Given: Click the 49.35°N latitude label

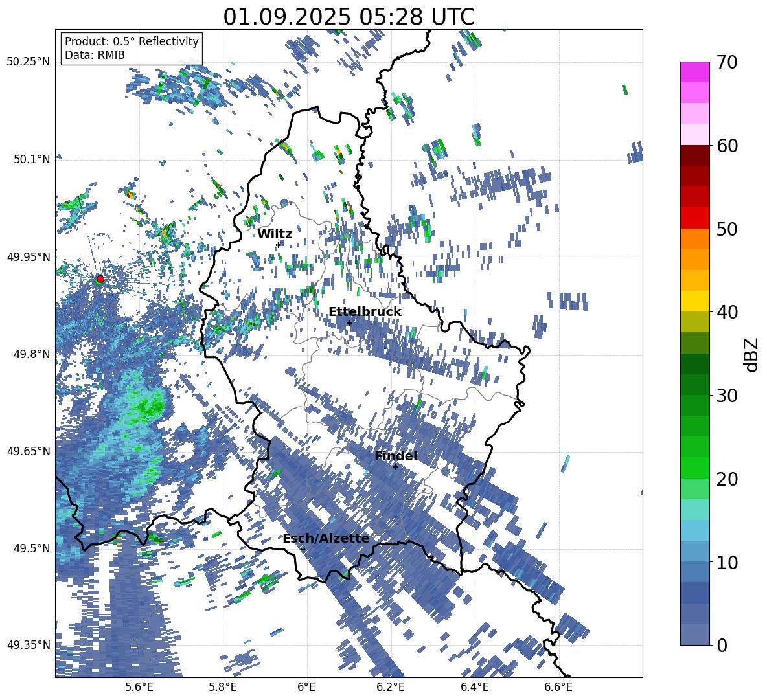Looking at the screenshot, I should [29, 645].
